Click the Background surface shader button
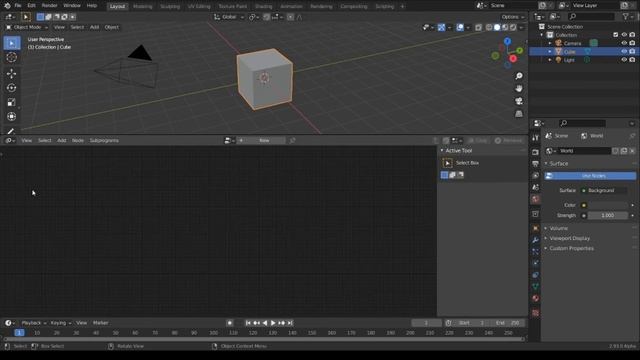The height and width of the screenshot is (360, 640). point(604,191)
